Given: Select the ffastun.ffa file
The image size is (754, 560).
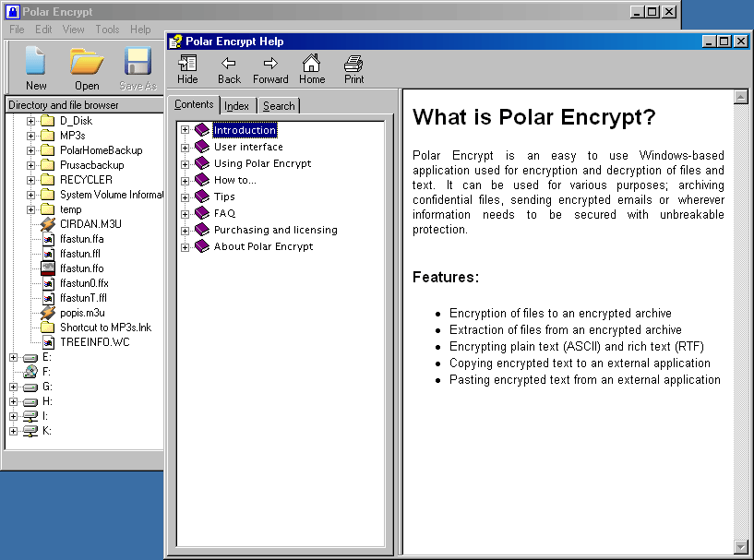Looking at the screenshot, I should coord(82,239).
